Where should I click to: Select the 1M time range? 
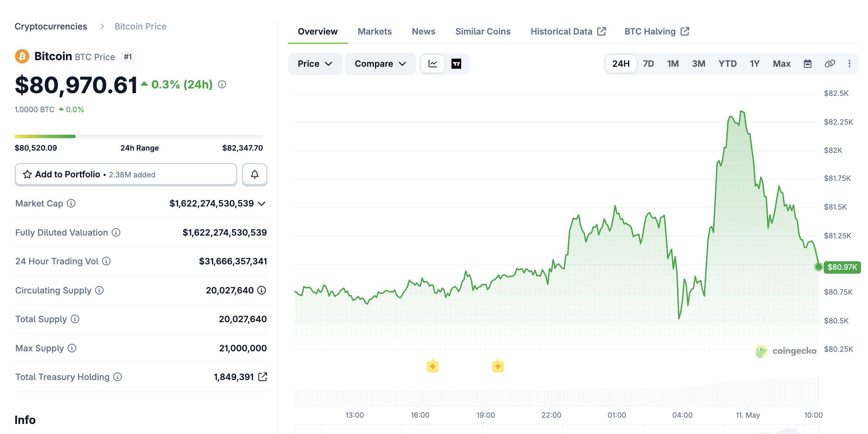tap(673, 64)
